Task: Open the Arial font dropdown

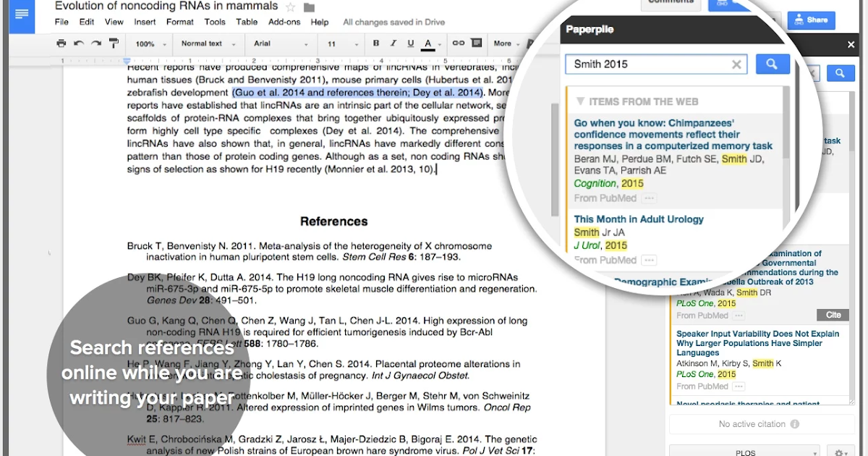Action: coord(282,43)
